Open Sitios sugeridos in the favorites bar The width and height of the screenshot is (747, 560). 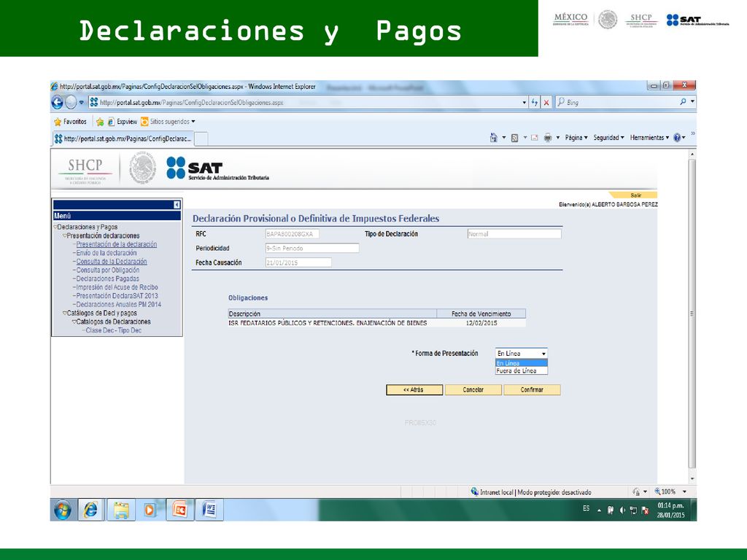(x=168, y=122)
